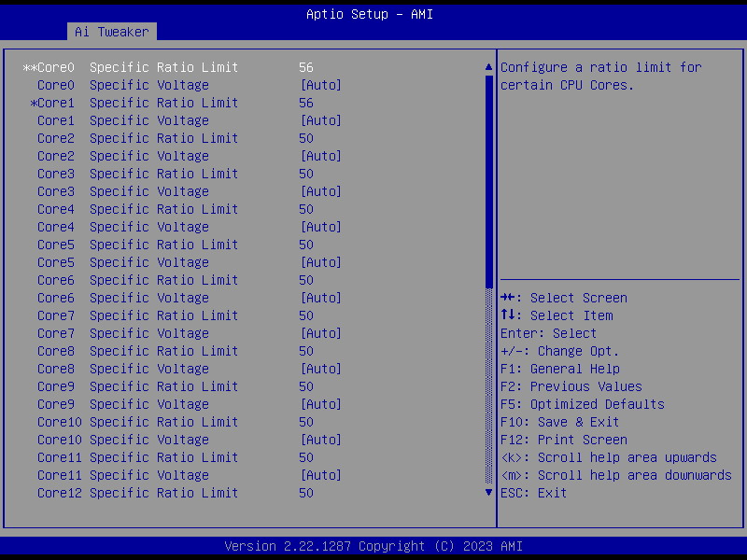The height and width of the screenshot is (560, 747).
Task: Click the 'F2: Previous Values' hint
Action: (571, 386)
